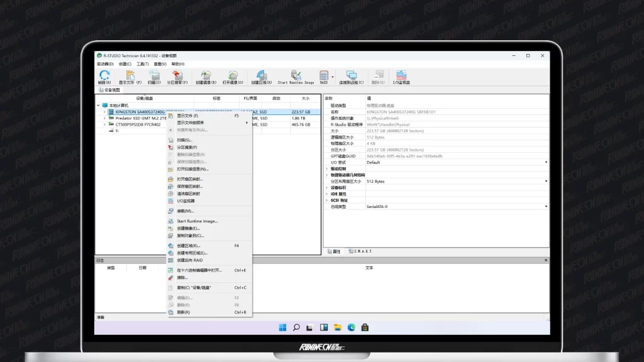Click the Start Runtime Image toolbar icon
644x362 pixels.
(x=296, y=76)
